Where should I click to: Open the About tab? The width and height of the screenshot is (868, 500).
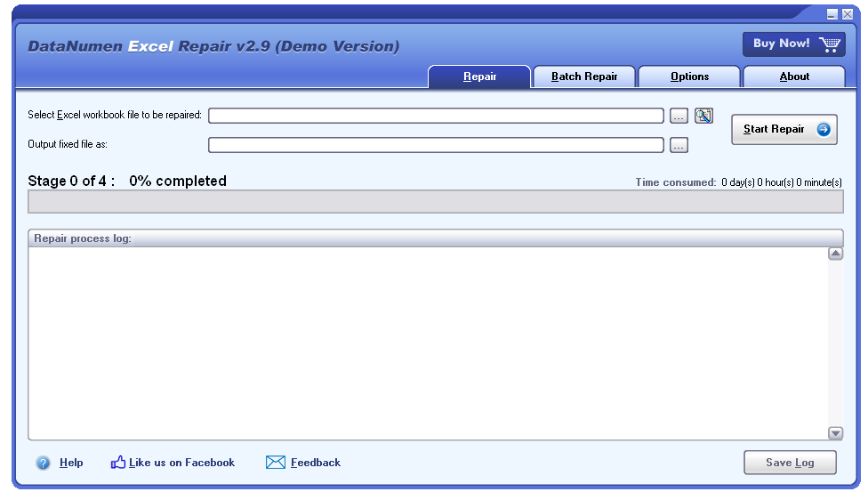pos(794,77)
